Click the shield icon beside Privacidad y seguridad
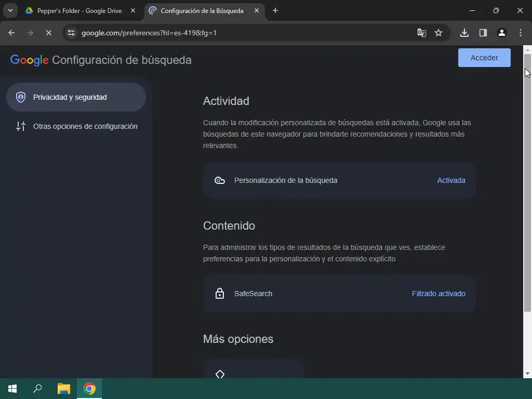 [21, 97]
